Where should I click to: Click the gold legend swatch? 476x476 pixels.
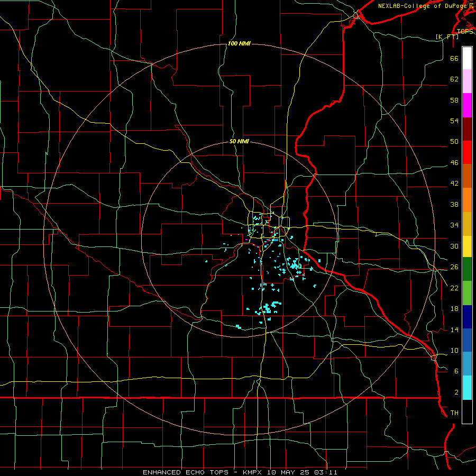(467, 224)
